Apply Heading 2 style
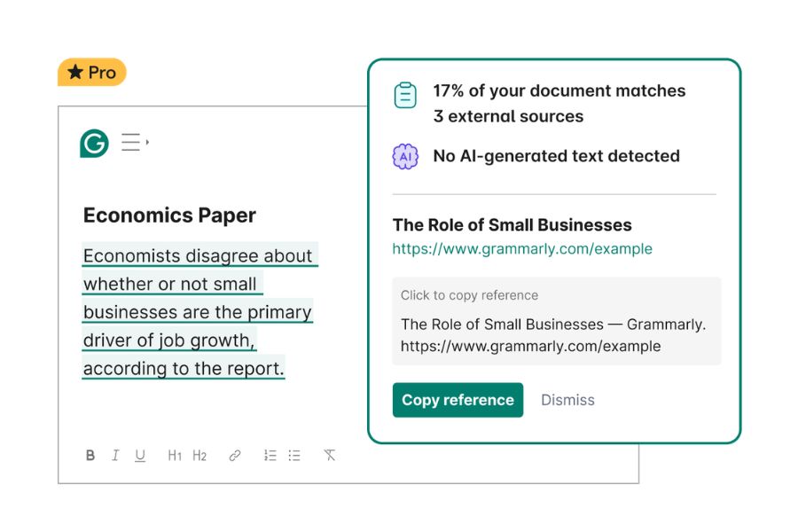 pyautogui.click(x=199, y=456)
